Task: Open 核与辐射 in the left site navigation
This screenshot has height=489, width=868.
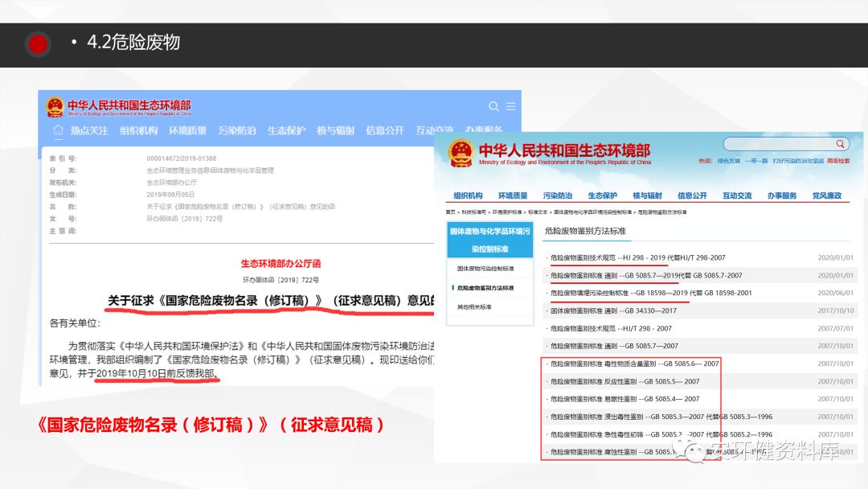Action: click(x=335, y=131)
